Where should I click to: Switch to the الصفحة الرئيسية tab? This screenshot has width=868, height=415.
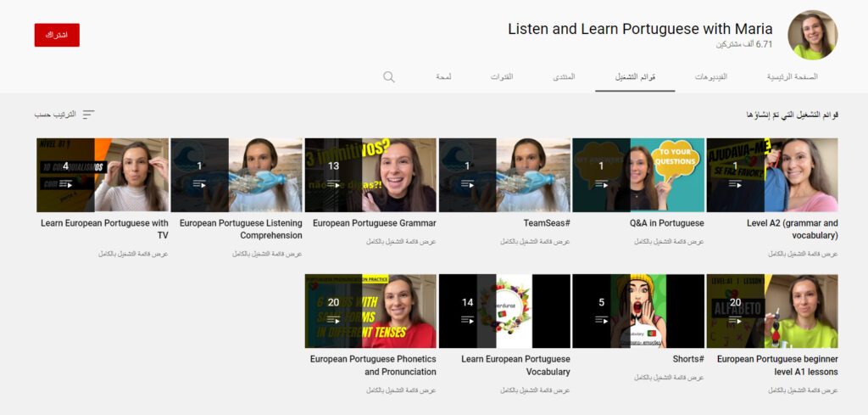793,77
